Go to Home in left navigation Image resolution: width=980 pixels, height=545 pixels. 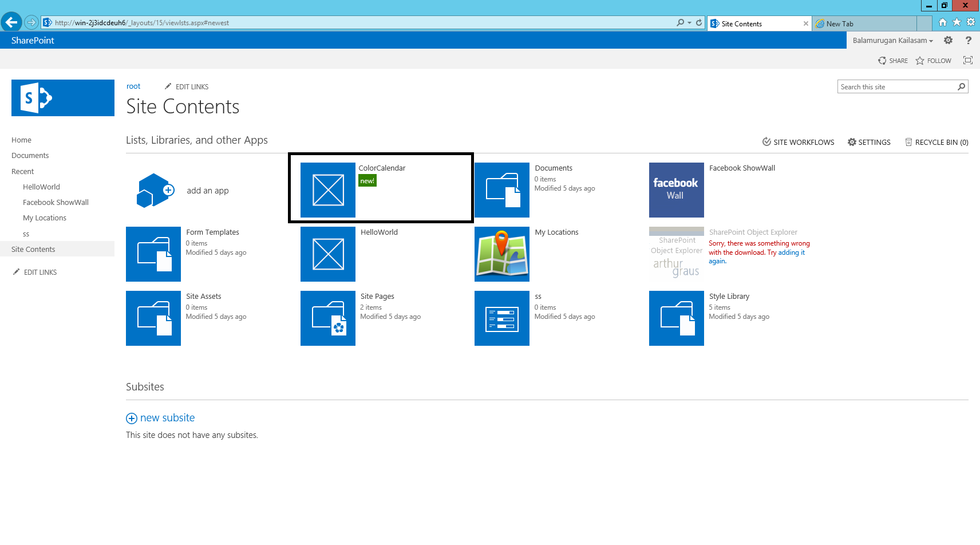click(x=21, y=140)
